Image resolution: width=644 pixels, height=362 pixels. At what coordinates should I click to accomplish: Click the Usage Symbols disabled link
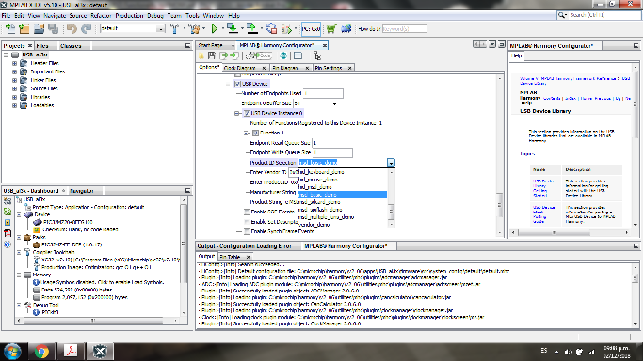coord(103,282)
